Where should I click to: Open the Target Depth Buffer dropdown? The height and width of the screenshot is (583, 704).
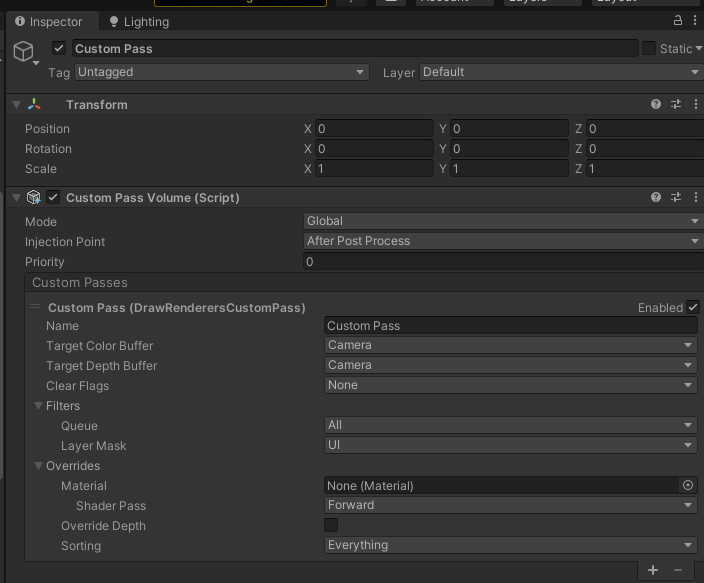[x=510, y=365]
